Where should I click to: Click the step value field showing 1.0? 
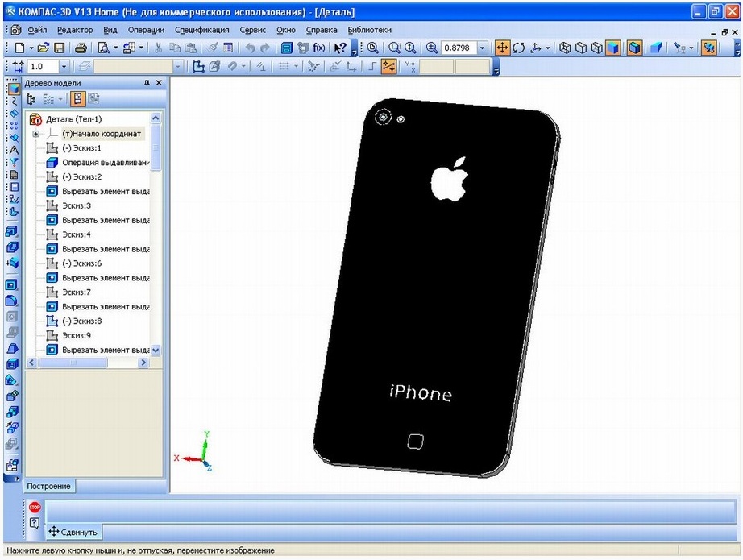tap(44, 67)
